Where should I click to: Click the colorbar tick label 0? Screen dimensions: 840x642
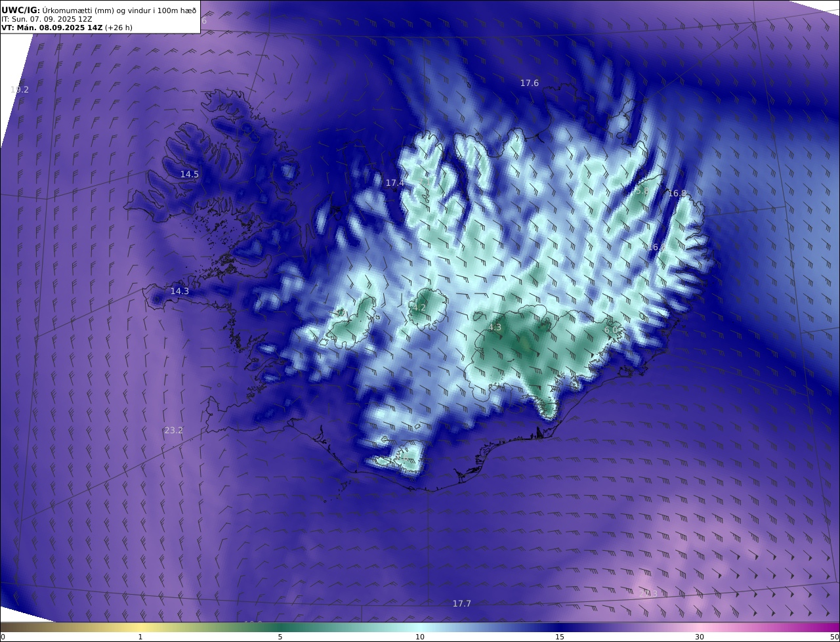(x=3, y=637)
